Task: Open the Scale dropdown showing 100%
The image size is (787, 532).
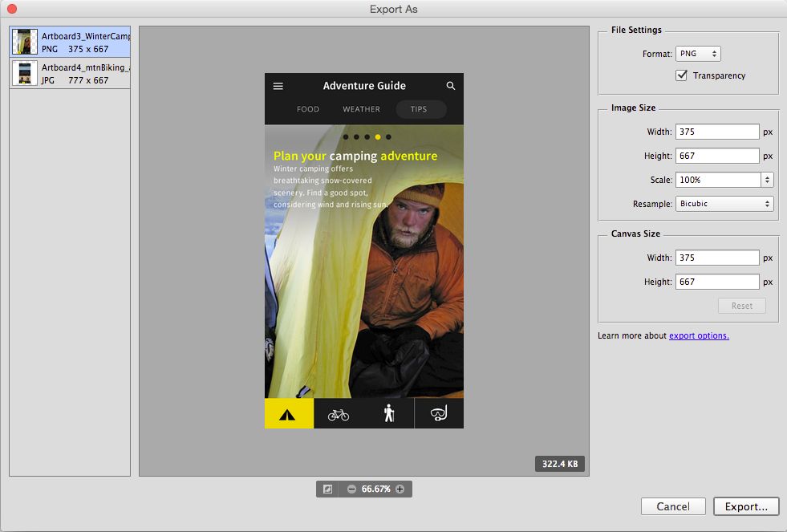Action: coord(724,180)
